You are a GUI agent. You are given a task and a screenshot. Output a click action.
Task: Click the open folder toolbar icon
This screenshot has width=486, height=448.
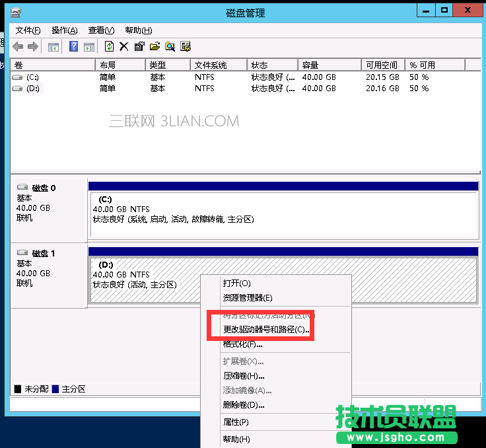coord(155,46)
